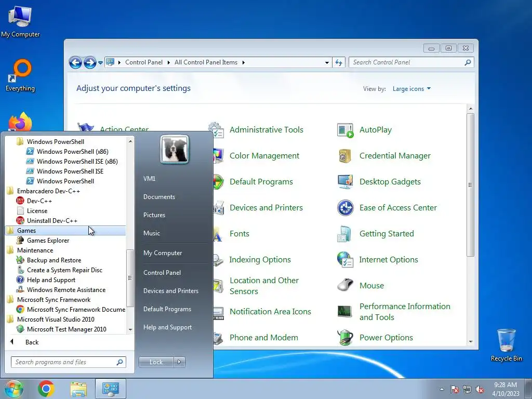Click Help and Support icon in programs list
The image size is (532, 399).
click(20, 280)
